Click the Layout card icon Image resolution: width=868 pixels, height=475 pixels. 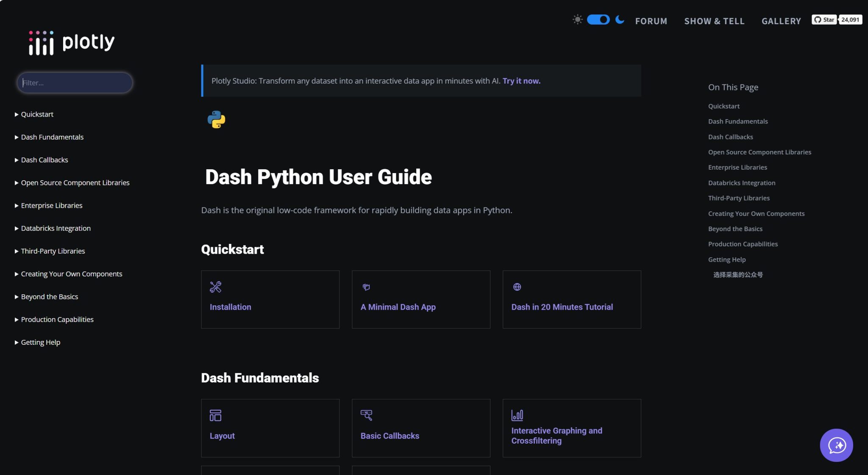point(215,415)
